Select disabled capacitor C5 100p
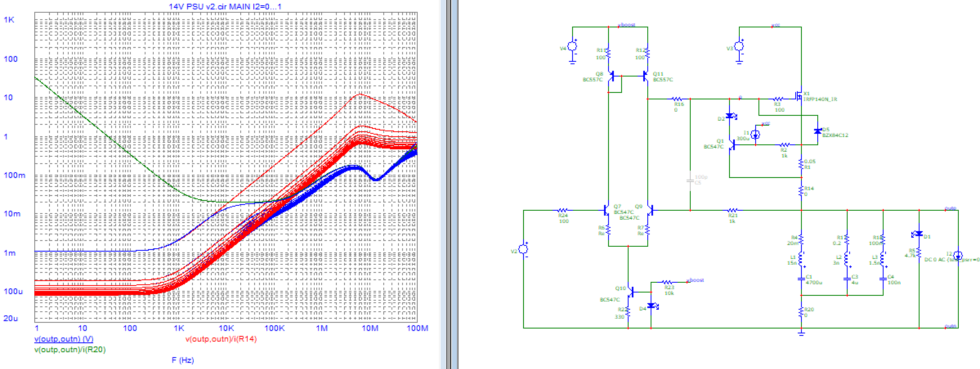The height and width of the screenshot is (369, 980). pyautogui.click(x=690, y=180)
